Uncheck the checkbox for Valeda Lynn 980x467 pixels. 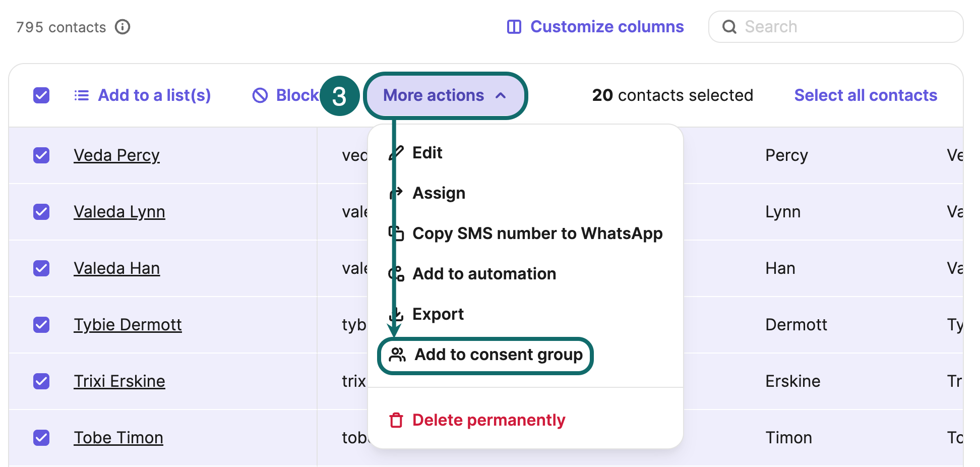tap(41, 212)
